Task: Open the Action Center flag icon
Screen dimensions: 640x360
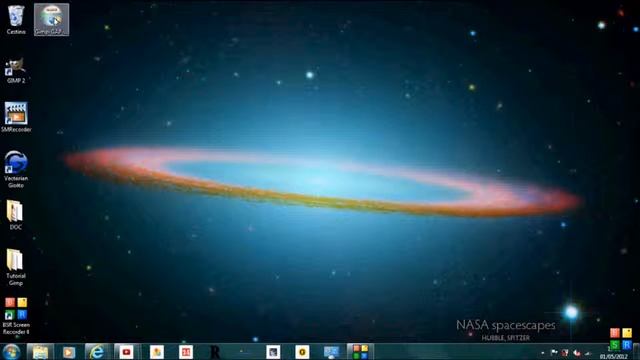Action: (x=554, y=353)
